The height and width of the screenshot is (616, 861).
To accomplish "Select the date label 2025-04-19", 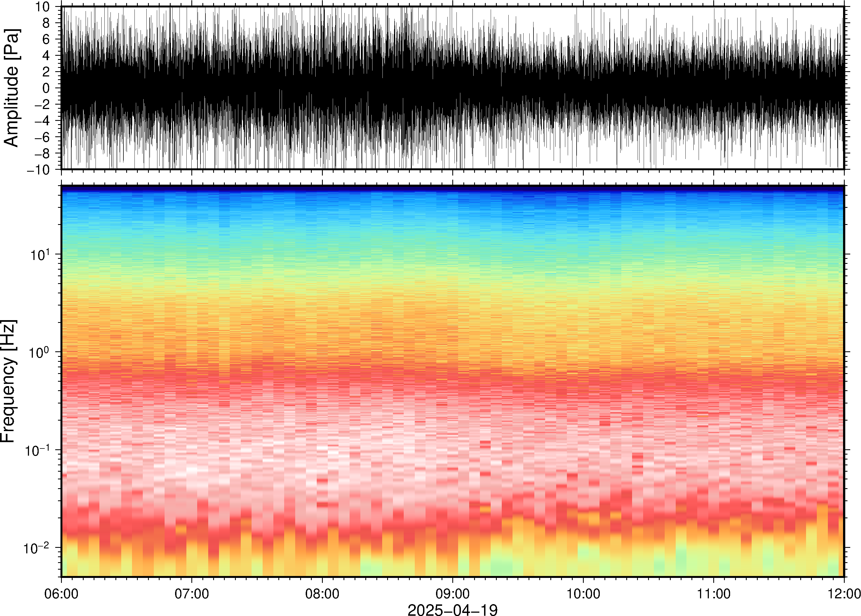I will pos(452,610).
